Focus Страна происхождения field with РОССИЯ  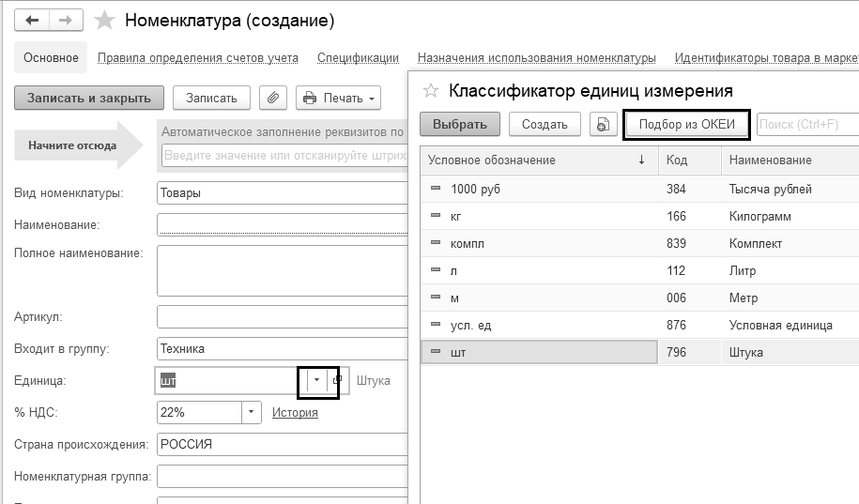pyautogui.click(x=283, y=444)
